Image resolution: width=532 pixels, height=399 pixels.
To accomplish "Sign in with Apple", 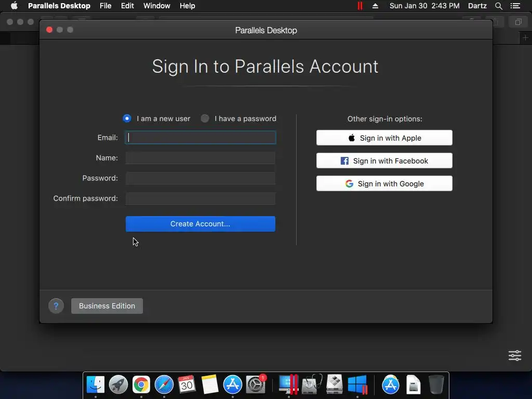I will 384,138.
